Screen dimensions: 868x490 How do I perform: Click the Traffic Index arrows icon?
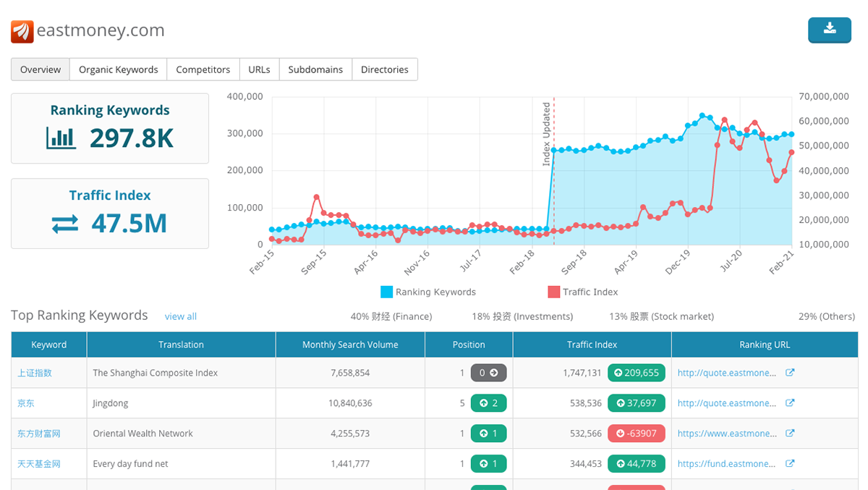pyautogui.click(x=65, y=224)
